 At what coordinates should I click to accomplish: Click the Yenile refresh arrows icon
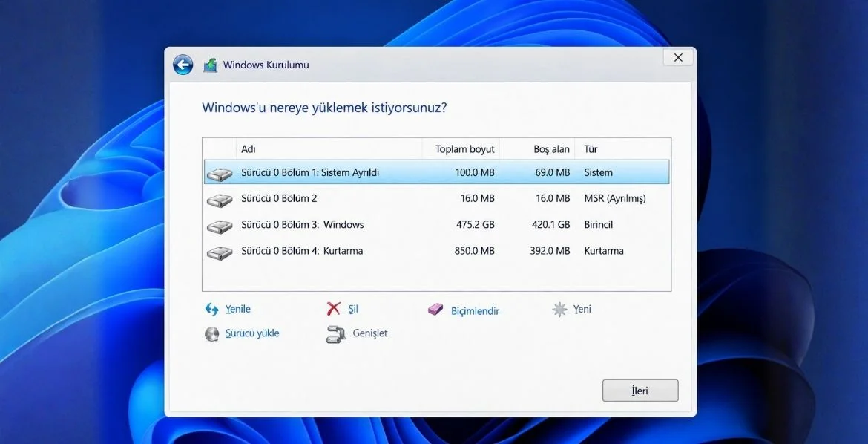pos(211,310)
